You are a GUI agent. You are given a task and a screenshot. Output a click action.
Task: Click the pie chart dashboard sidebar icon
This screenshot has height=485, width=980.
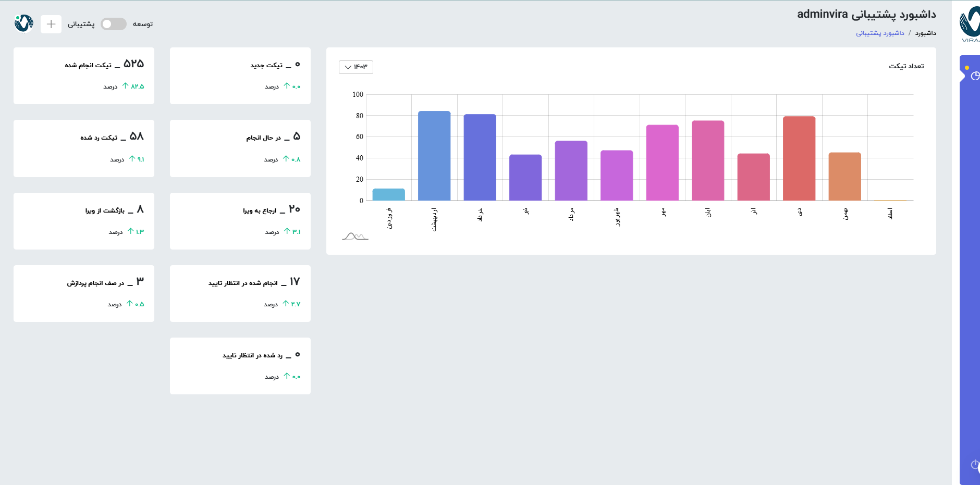975,76
